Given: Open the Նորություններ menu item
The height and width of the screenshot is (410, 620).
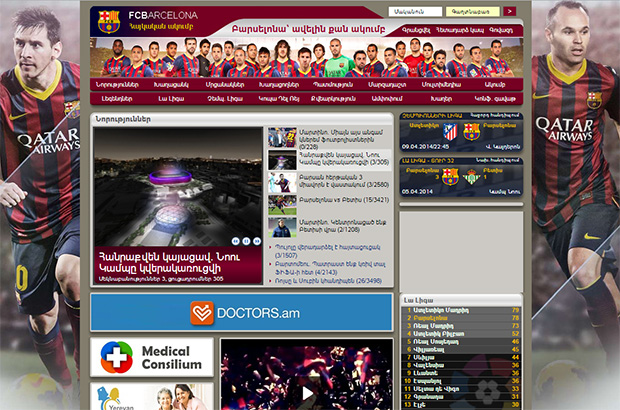Looking at the screenshot, I should [117, 85].
